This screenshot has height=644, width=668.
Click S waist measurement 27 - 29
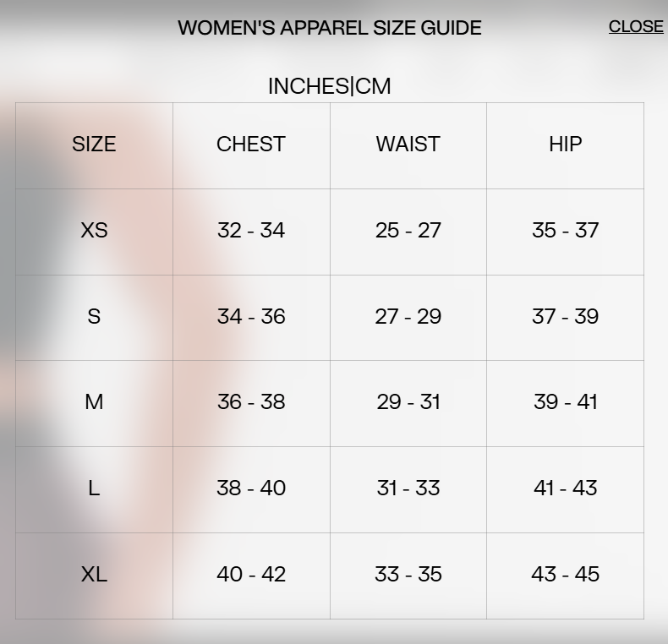click(408, 317)
